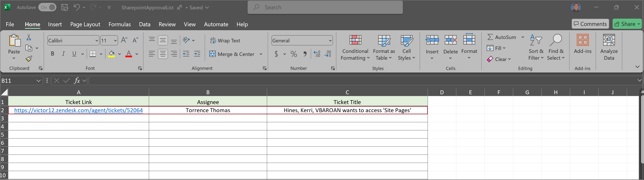Click the Top Align icon

pos(152,40)
